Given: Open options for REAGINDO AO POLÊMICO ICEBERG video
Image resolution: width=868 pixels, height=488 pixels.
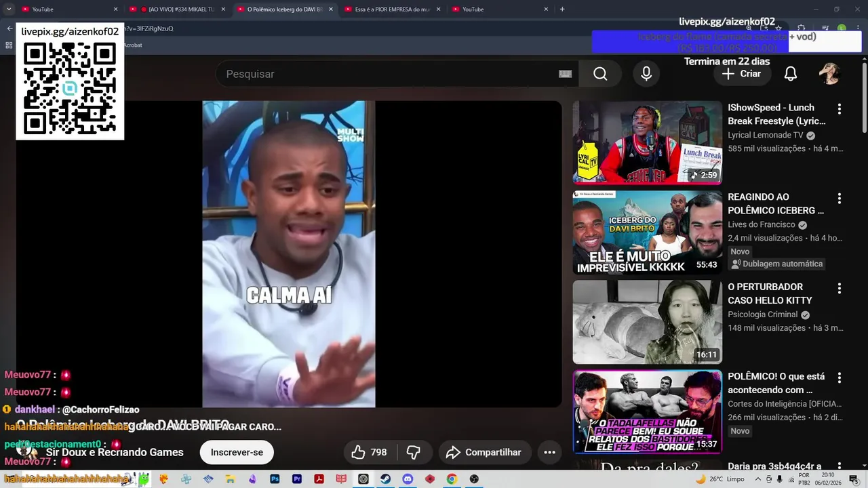Looking at the screenshot, I should [x=840, y=199].
